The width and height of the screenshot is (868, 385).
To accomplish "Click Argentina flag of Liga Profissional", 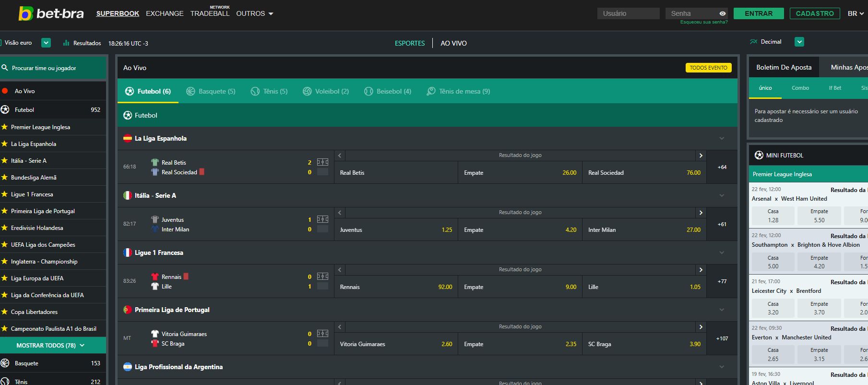I will click(128, 367).
